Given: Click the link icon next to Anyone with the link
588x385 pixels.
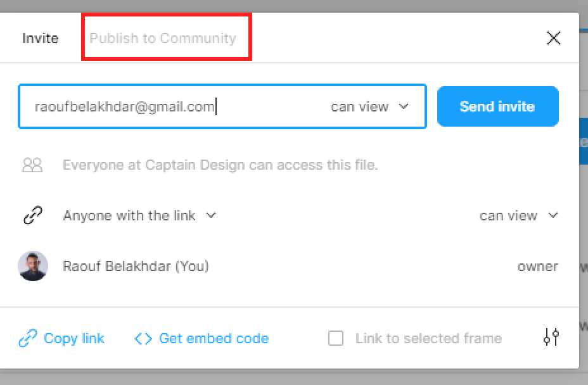Looking at the screenshot, I should (33, 215).
